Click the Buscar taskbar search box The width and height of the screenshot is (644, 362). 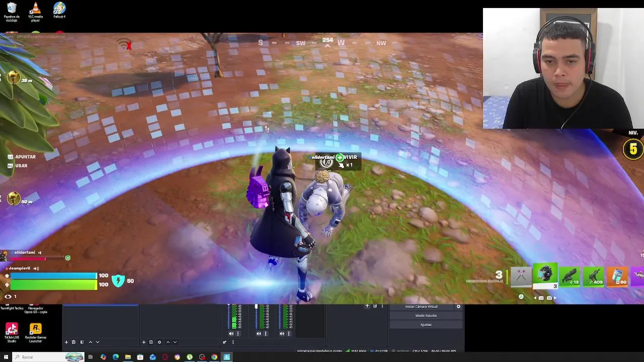pos(49,357)
